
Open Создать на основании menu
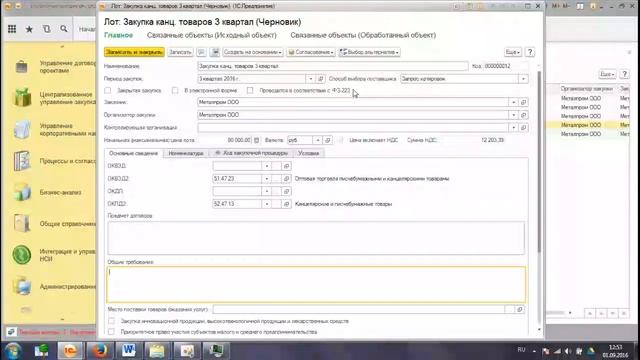click(253, 52)
